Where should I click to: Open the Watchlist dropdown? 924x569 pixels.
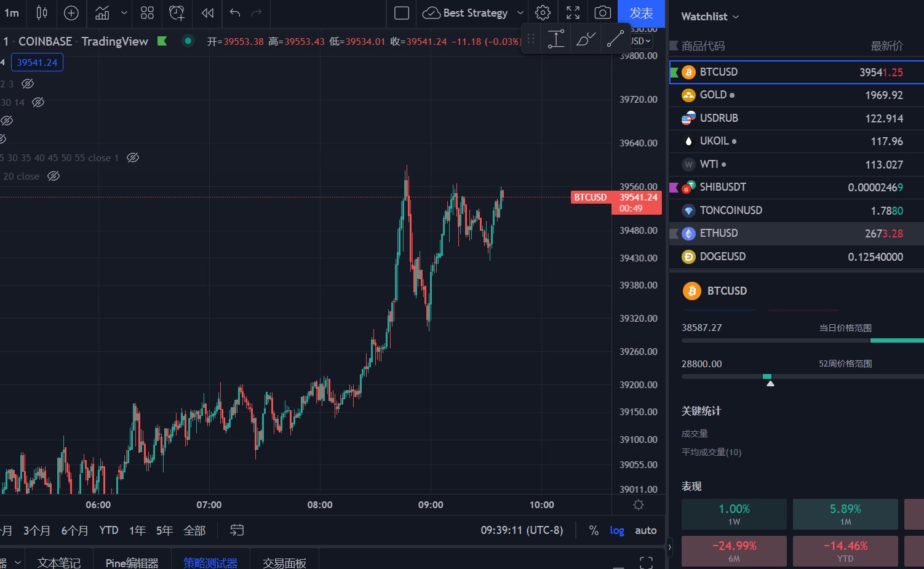click(710, 17)
